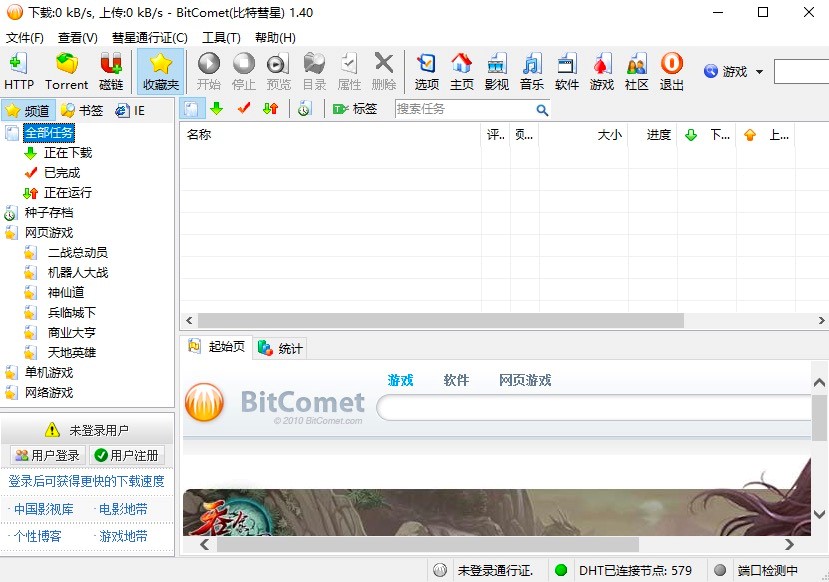Click the 退出 exit icon
829x582 pixels.
pyautogui.click(x=671, y=70)
